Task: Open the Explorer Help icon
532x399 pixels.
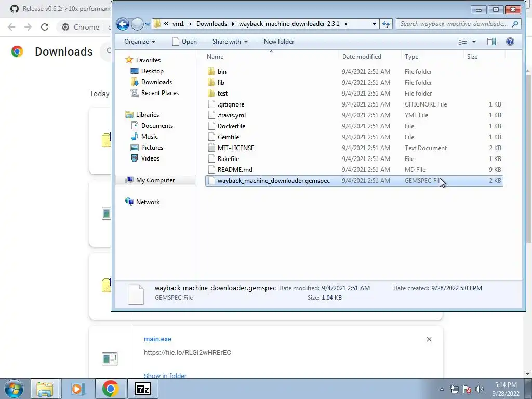Action: (510, 42)
